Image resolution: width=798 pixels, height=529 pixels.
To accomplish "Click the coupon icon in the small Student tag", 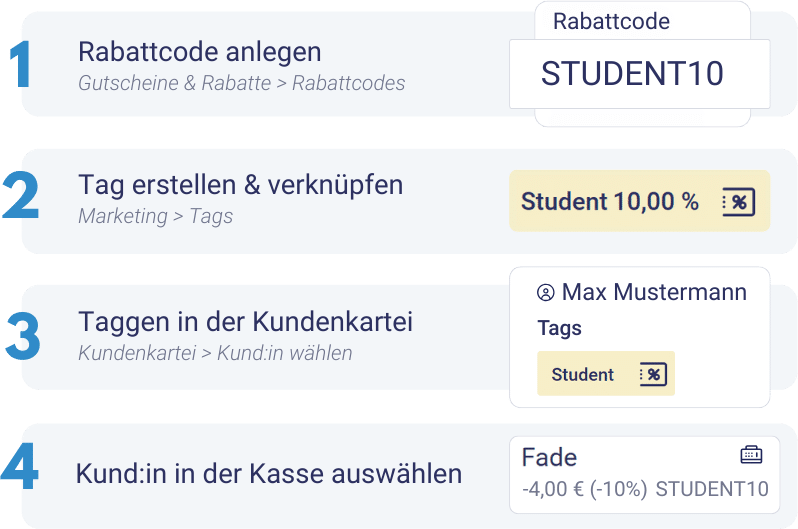I will tap(653, 374).
